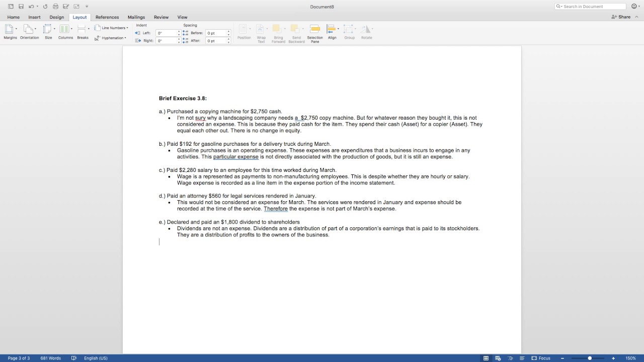Click the Indent Left input field

pos(166,33)
